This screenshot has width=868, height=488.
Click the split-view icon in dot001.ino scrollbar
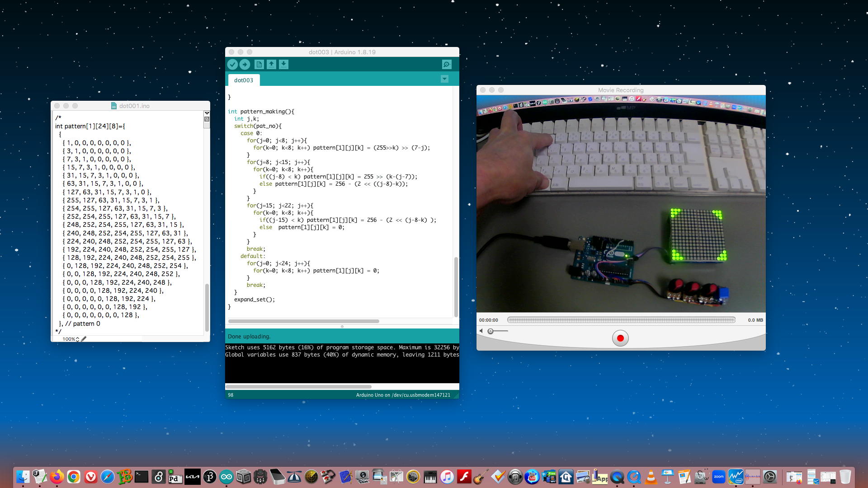pyautogui.click(x=207, y=119)
